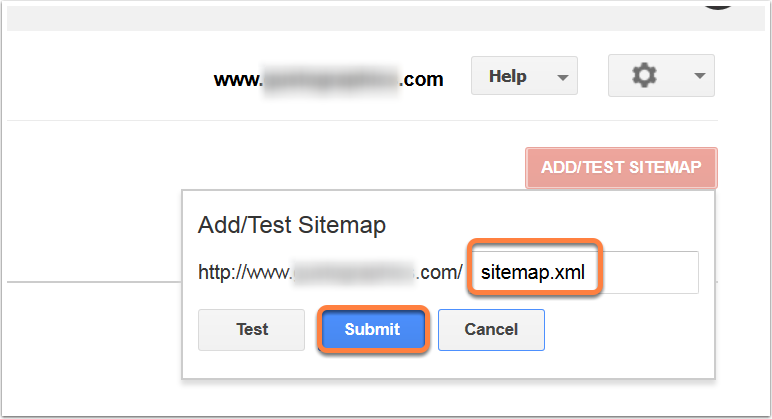Open the Help menu button
This screenshot has height=419, width=772.
click(x=524, y=76)
